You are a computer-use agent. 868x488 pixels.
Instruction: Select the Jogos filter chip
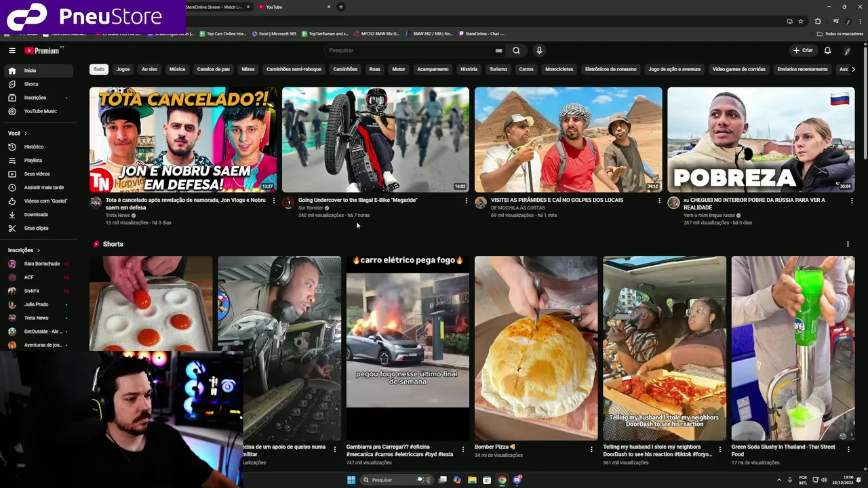pos(123,69)
